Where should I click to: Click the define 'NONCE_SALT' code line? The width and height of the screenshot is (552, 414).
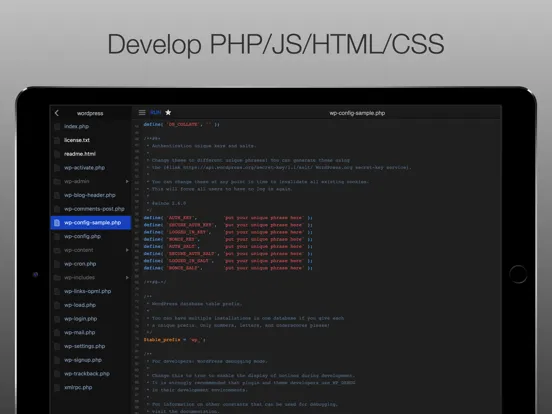click(228, 268)
